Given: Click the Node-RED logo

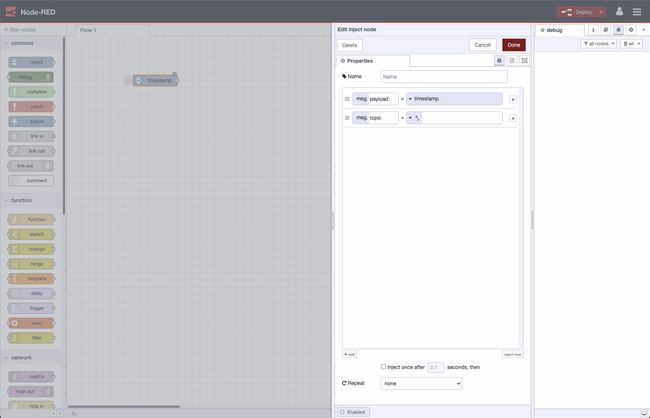Looking at the screenshot, I should click(11, 12).
